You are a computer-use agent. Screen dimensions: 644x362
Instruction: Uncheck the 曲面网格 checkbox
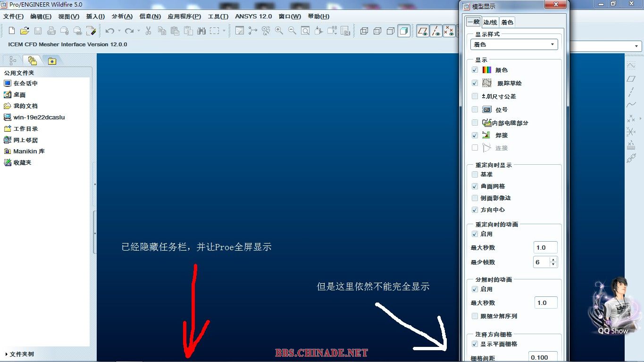tap(475, 186)
